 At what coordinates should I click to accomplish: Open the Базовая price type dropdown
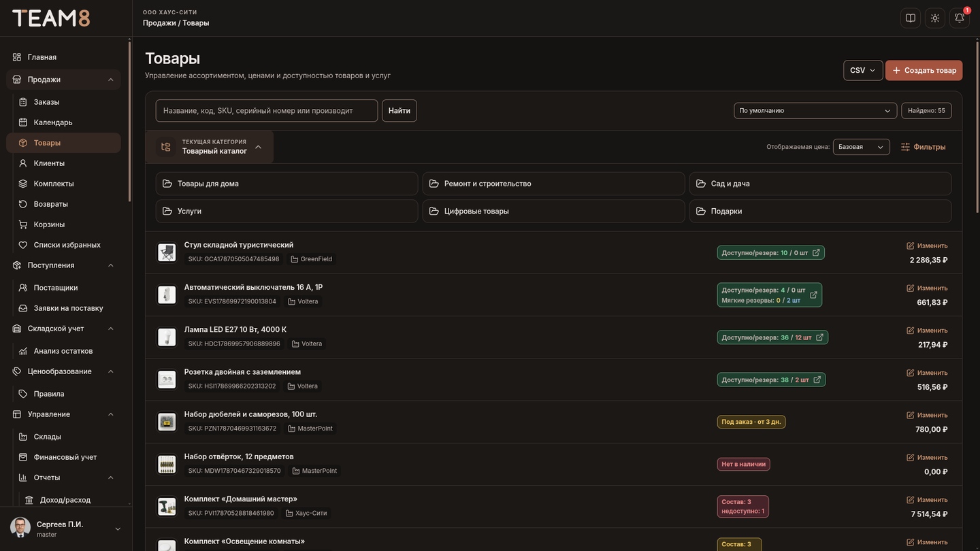click(x=861, y=147)
